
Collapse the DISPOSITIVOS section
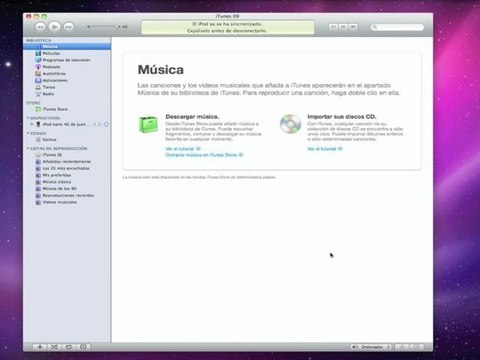[28, 118]
